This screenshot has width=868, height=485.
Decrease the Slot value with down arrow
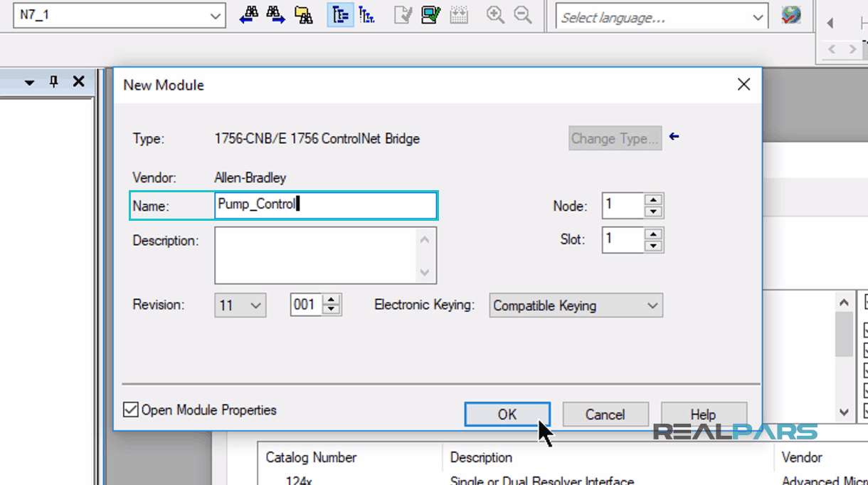(653, 246)
